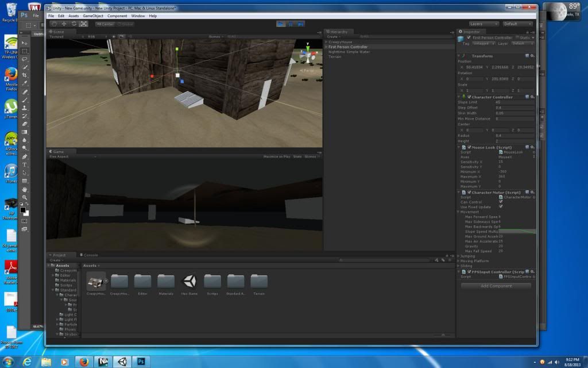Select the Scale tool in toolbar

(x=83, y=24)
